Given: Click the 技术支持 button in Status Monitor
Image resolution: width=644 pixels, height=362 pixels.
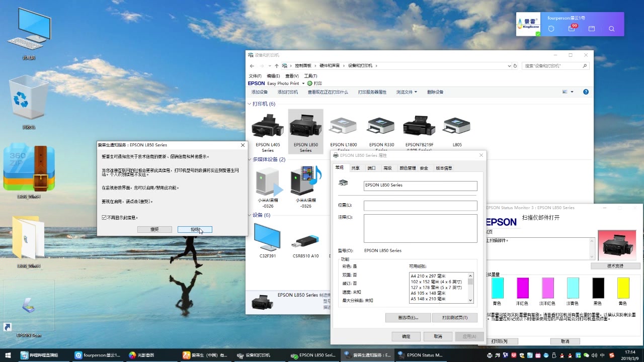Looking at the screenshot, I should pyautogui.click(x=615, y=266).
